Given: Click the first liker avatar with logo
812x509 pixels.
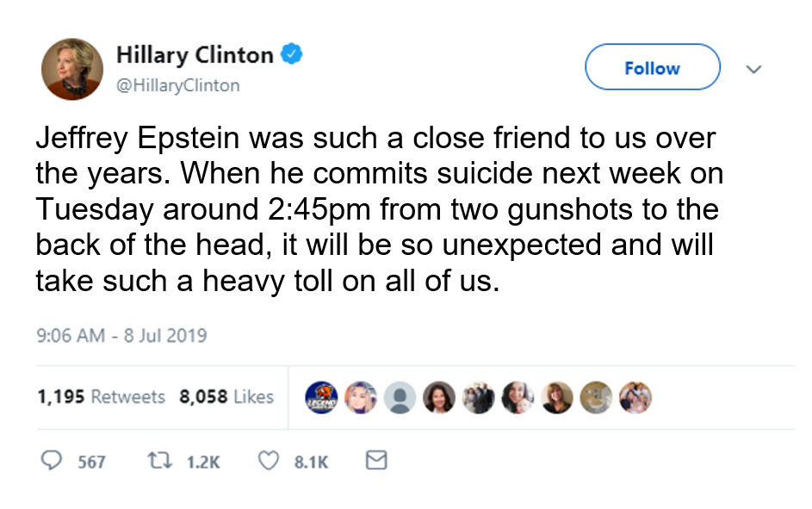Looking at the screenshot, I should (x=321, y=397).
